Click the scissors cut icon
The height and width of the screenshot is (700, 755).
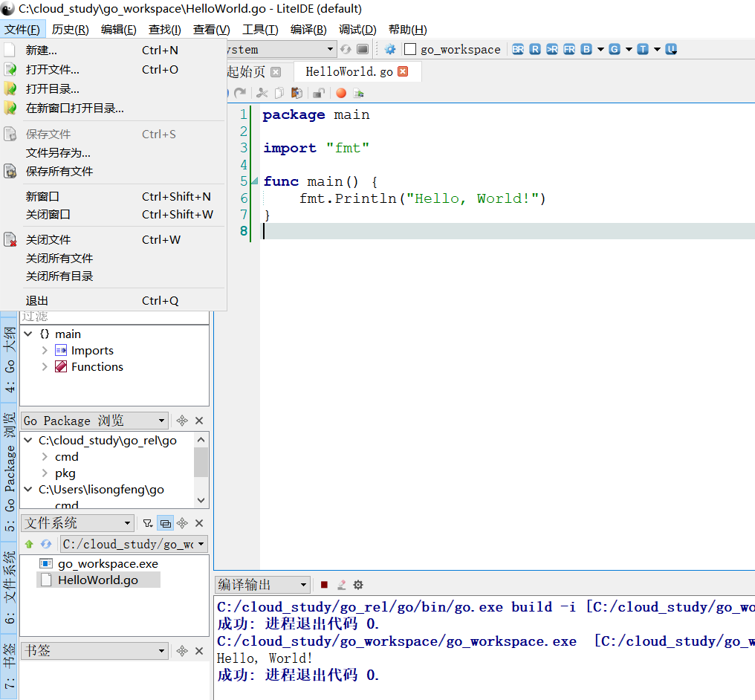click(262, 93)
